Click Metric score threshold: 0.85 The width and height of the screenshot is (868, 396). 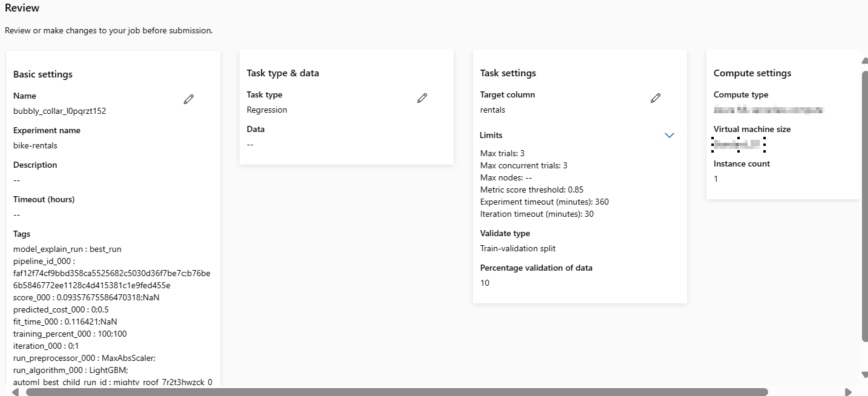(532, 190)
